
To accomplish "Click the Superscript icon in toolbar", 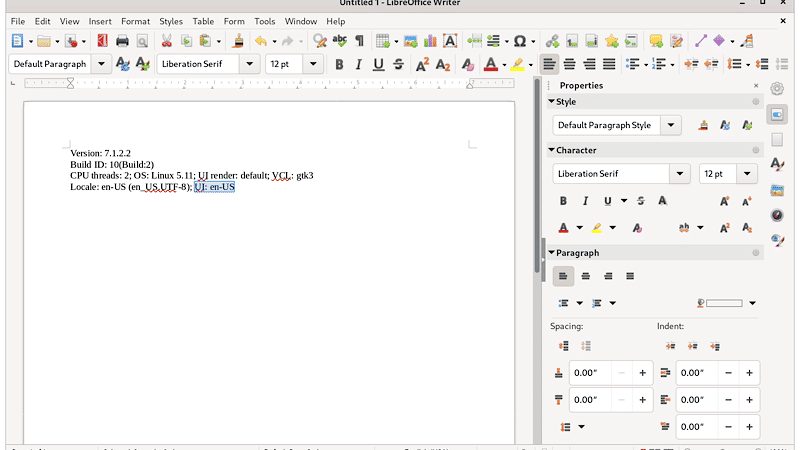I will [x=422, y=64].
